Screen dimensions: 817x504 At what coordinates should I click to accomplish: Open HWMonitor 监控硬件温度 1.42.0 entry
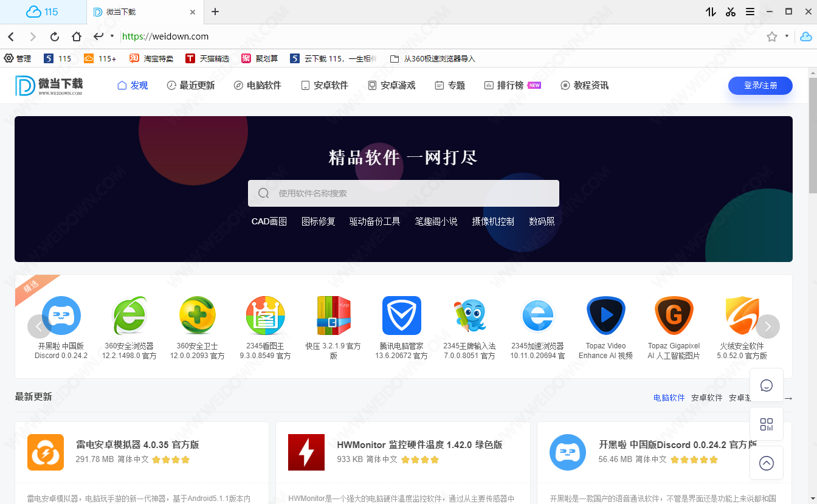pyautogui.click(x=419, y=444)
